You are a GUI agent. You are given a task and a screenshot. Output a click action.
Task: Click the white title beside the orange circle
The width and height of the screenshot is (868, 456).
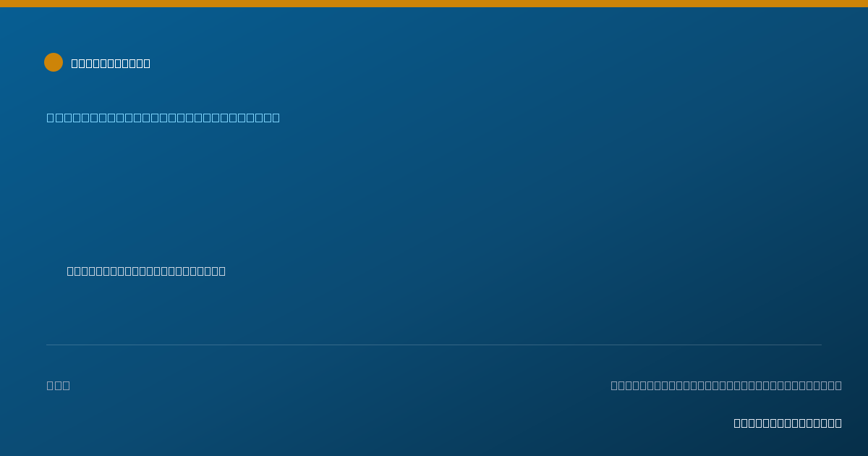click(x=111, y=63)
